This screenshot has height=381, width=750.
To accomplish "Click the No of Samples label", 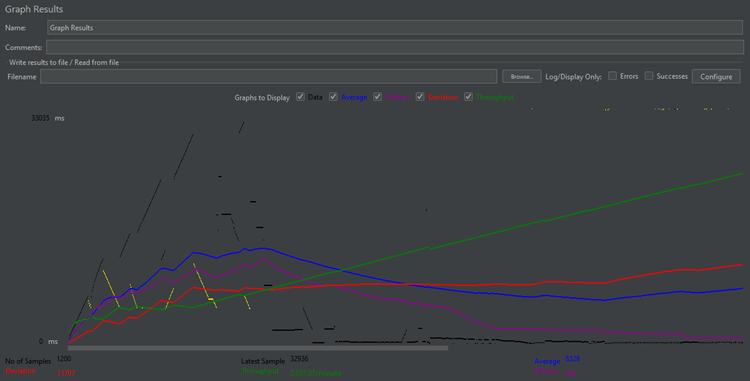I will point(28,361).
